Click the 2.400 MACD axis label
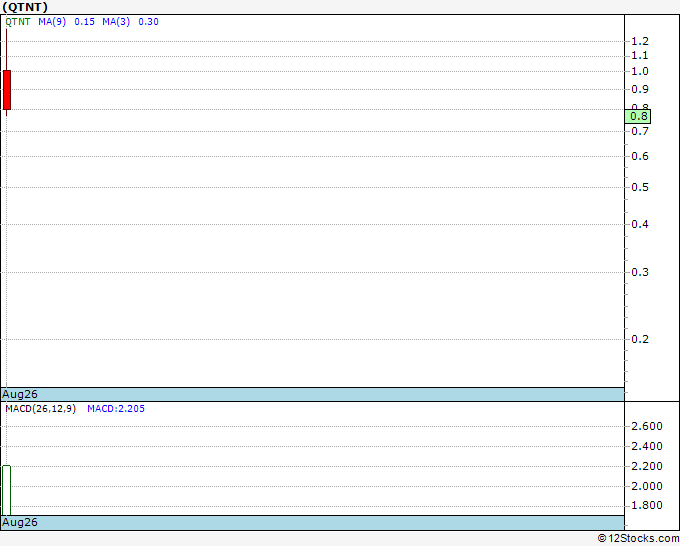The height and width of the screenshot is (546, 680). click(647, 446)
